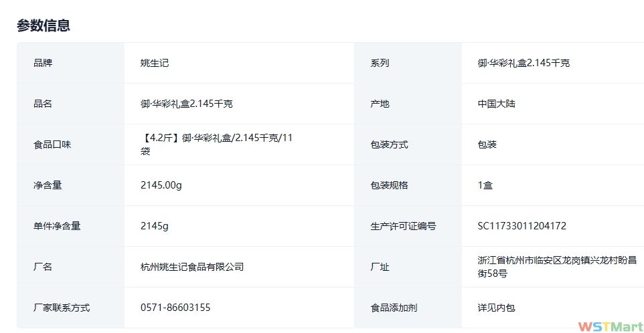The width and height of the screenshot is (644, 333).
Task: Click the product name value beside 品名
Action: click(x=187, y=104)
